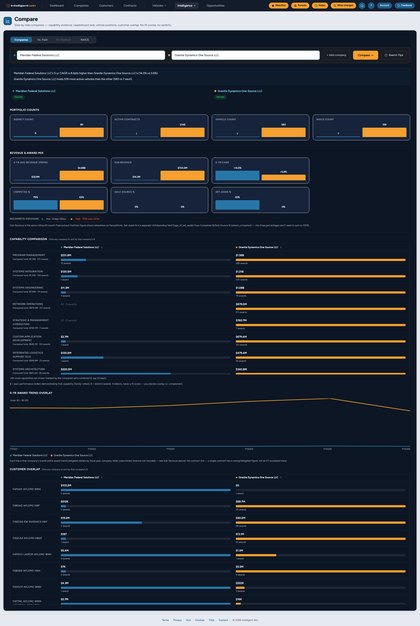The width and height of the screenshot is (420, 626).
Task: Sort capability comparison by Meridian Federal Solutions header
Action: click(x=82, y=248)
